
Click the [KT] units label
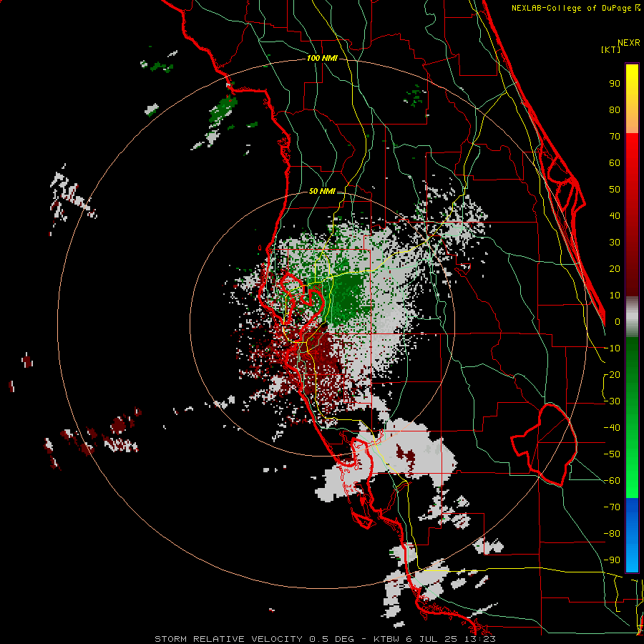610,49
